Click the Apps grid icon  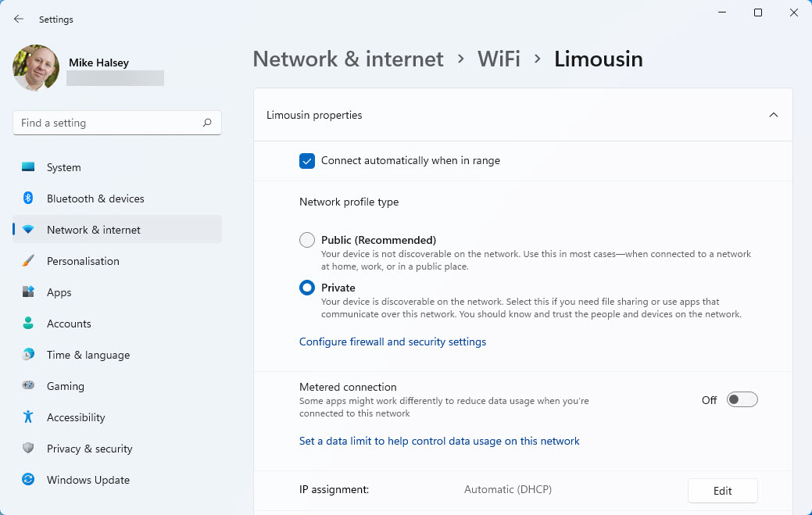(x=28, y=292)
